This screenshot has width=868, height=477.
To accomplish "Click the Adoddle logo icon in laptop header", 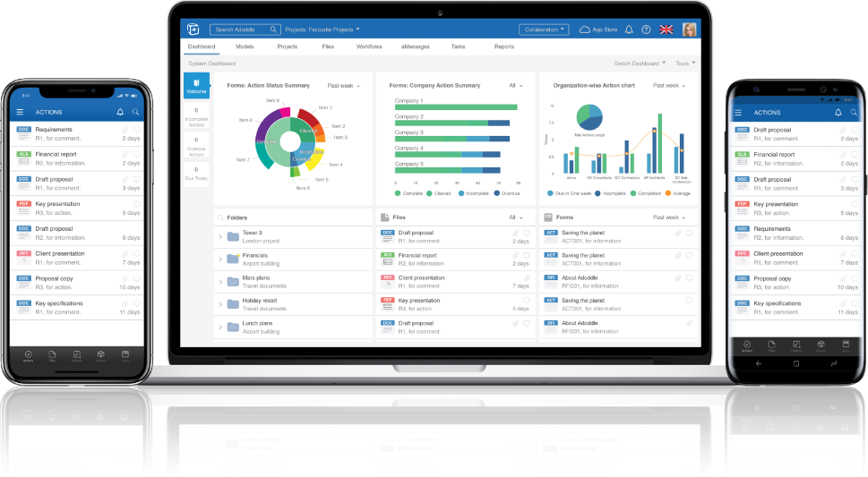I will pos(193,30).
